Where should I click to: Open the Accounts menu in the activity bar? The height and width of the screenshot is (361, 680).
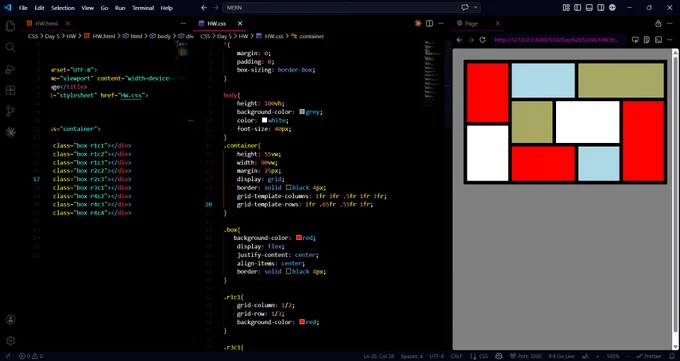[x=10, y=320]
